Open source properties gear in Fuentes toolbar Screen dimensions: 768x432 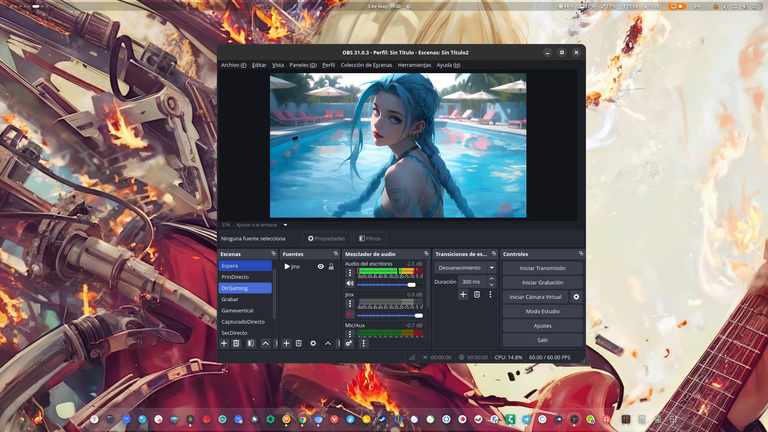click(x=313, y=343)
